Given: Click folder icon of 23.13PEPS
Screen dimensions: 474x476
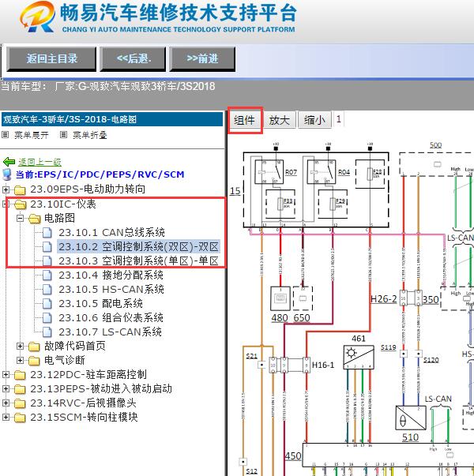Looking at the screenshot, I should pos(20,389).
